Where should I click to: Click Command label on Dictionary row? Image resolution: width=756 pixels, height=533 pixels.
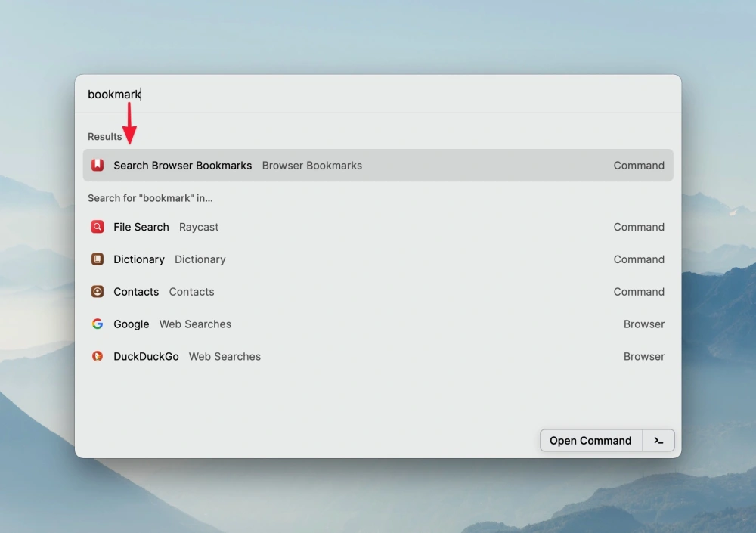[x=639, y=259]
